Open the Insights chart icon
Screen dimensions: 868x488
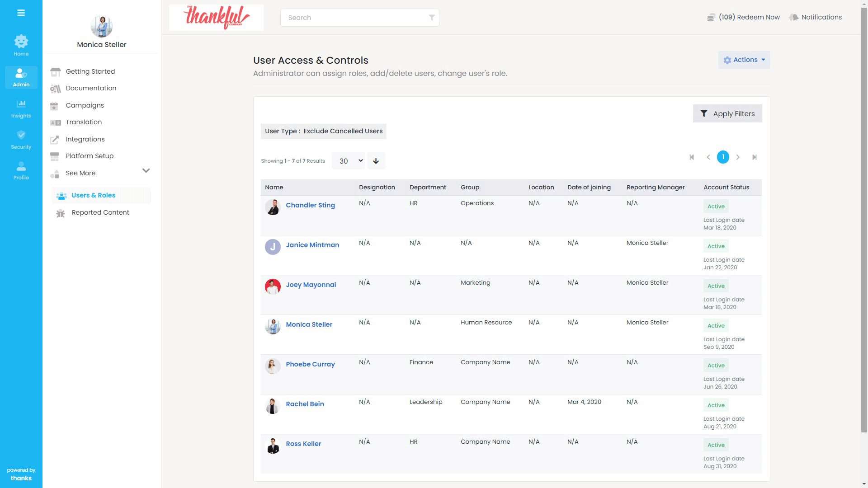click(x=21, y=108)
